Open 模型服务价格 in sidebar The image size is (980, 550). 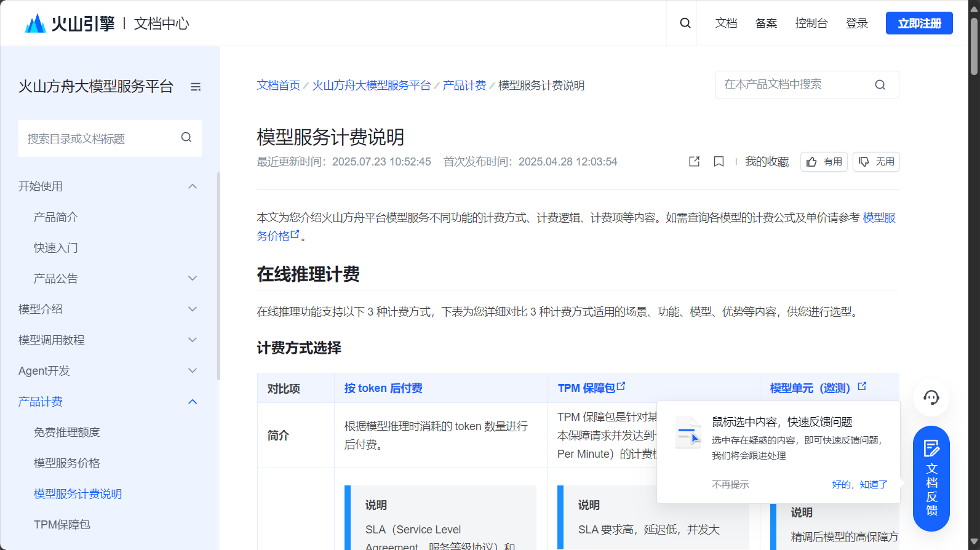[67, 463]
